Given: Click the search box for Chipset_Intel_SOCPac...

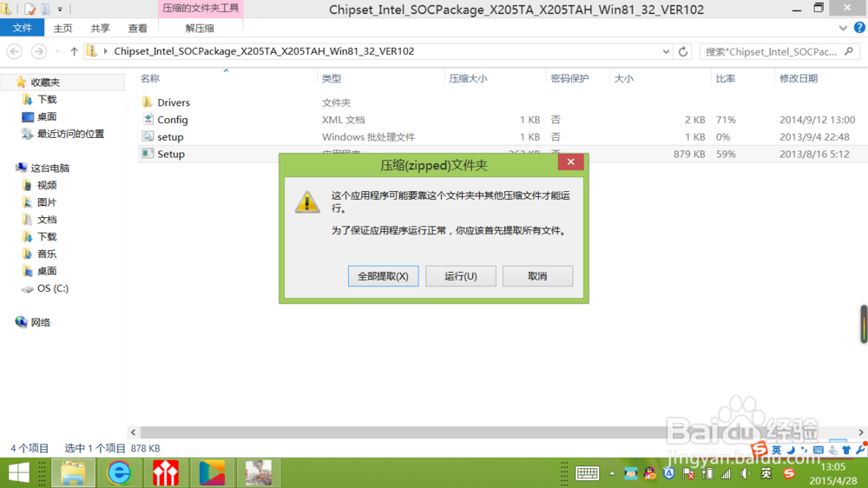Looking at the screenshot, I should [x=771, y=51].
